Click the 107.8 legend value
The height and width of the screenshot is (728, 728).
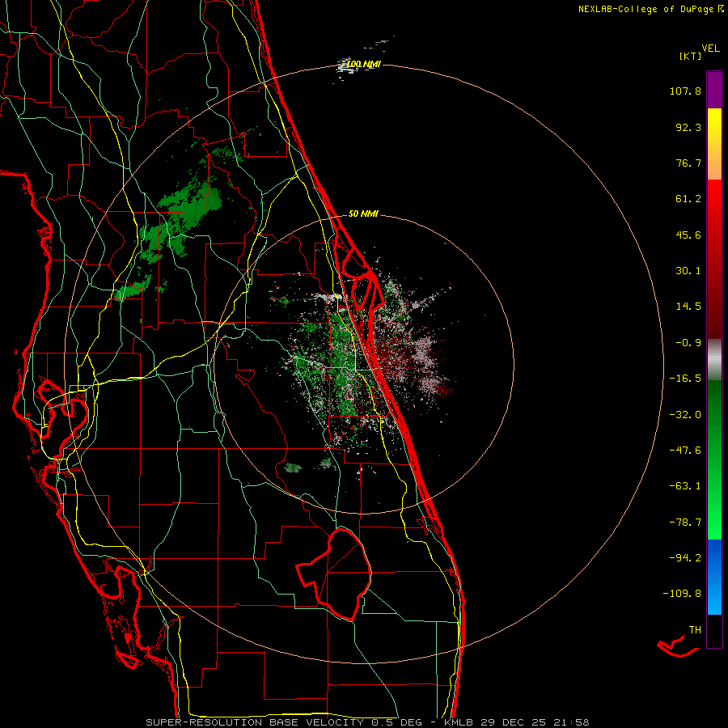tap(685, 91)
